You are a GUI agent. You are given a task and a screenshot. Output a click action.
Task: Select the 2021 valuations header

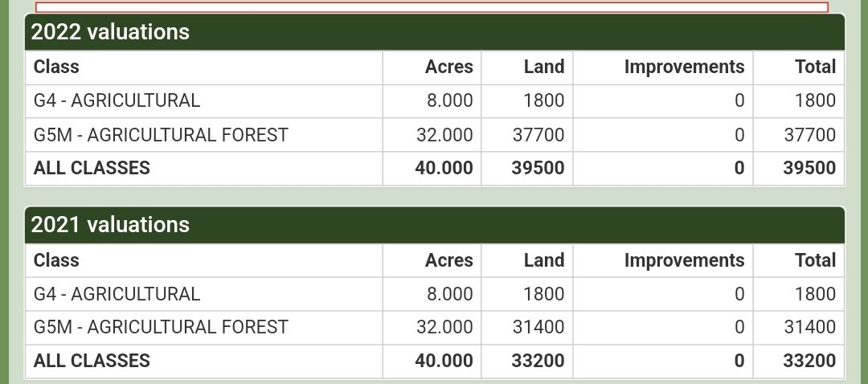(x=435, y=225)
